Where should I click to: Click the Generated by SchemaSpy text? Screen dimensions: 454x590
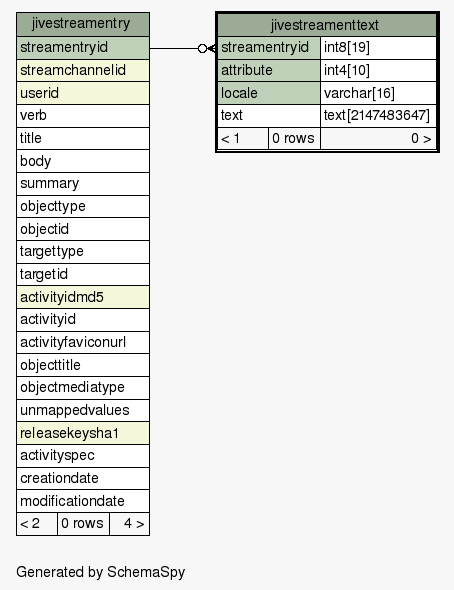pos(101,572)
